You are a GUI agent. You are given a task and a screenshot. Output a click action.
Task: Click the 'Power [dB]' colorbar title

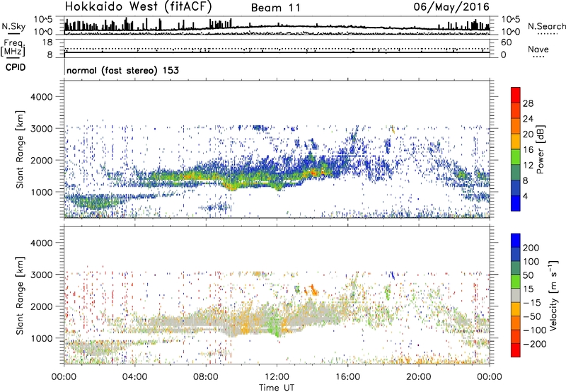(540, 149)
